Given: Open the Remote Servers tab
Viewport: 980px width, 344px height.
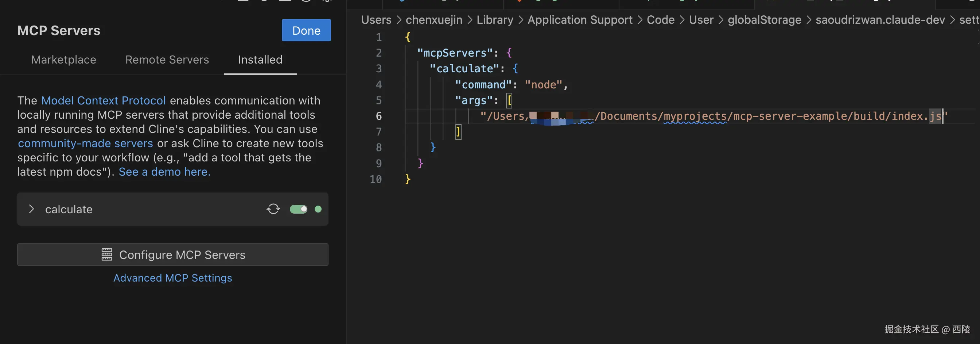Looking at the screenshot, I should point(167,60).
